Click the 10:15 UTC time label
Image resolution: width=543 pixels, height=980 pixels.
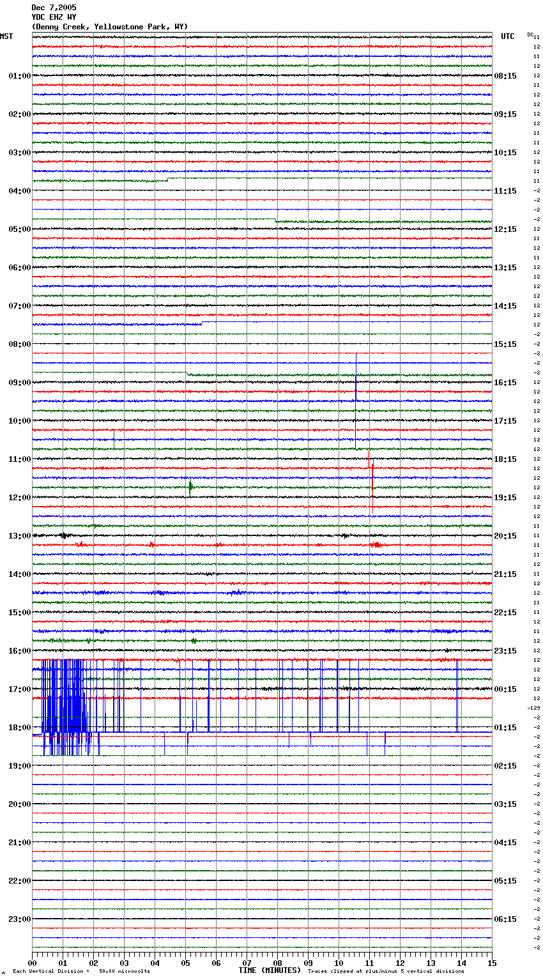coord(505,153)
